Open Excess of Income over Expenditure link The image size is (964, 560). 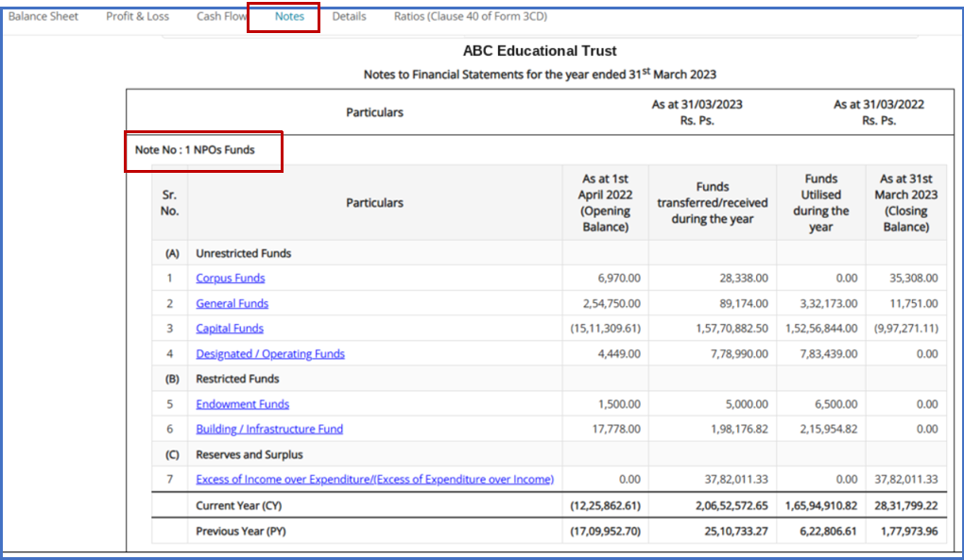click(374, 480)
